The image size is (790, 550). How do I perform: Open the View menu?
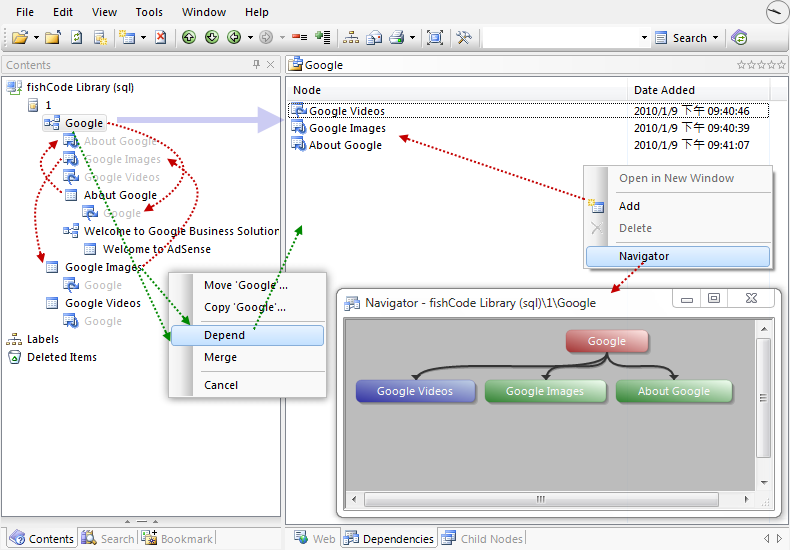[x=104, y=12]
